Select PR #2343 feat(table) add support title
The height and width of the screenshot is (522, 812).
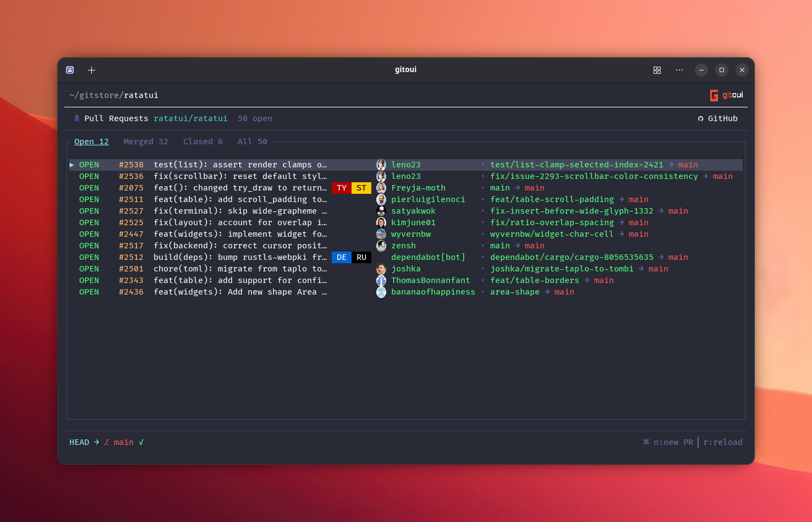click(240, 280)
